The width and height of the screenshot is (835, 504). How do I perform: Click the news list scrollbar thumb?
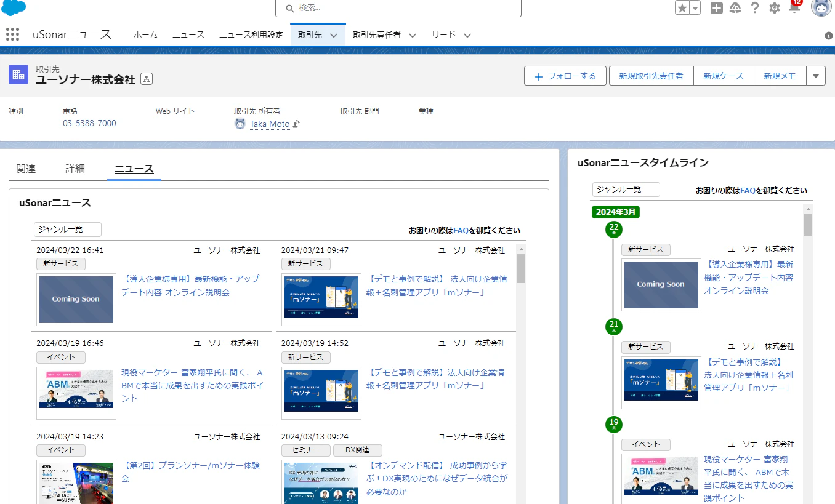521,268
